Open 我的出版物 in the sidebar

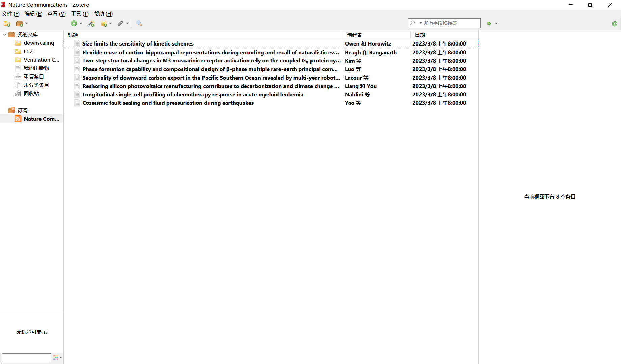pos(36,68)
